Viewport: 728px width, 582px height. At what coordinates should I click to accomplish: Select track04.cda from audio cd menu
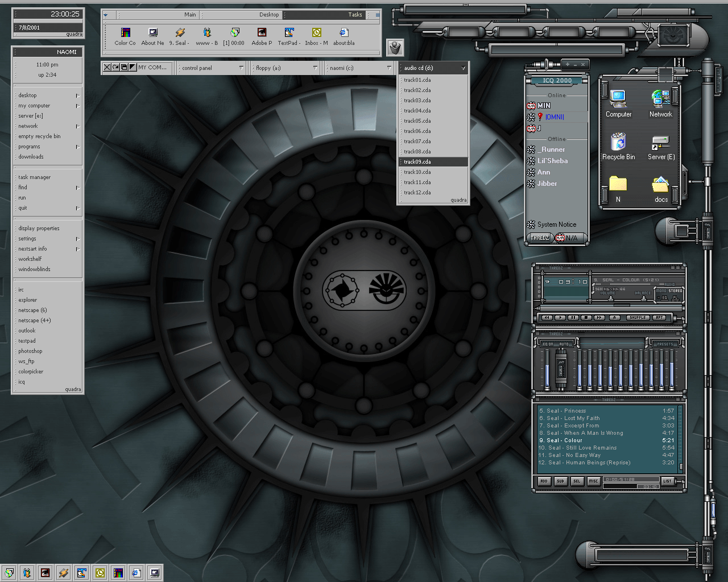click(x=417, y=111)
